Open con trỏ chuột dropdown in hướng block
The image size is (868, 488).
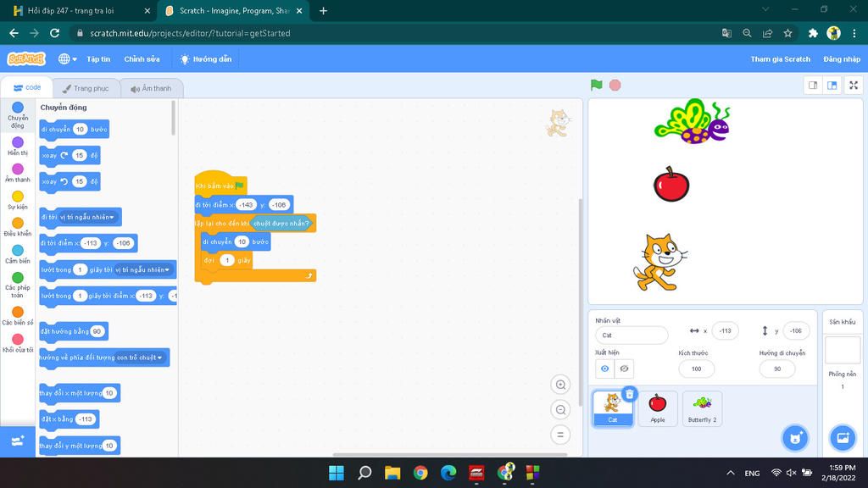click(x=140, y=358)
